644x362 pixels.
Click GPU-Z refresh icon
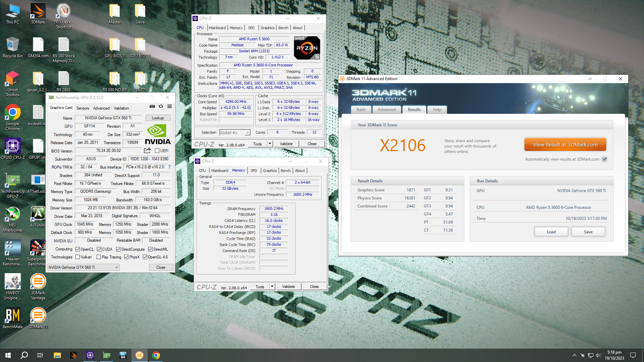[161, 107]
